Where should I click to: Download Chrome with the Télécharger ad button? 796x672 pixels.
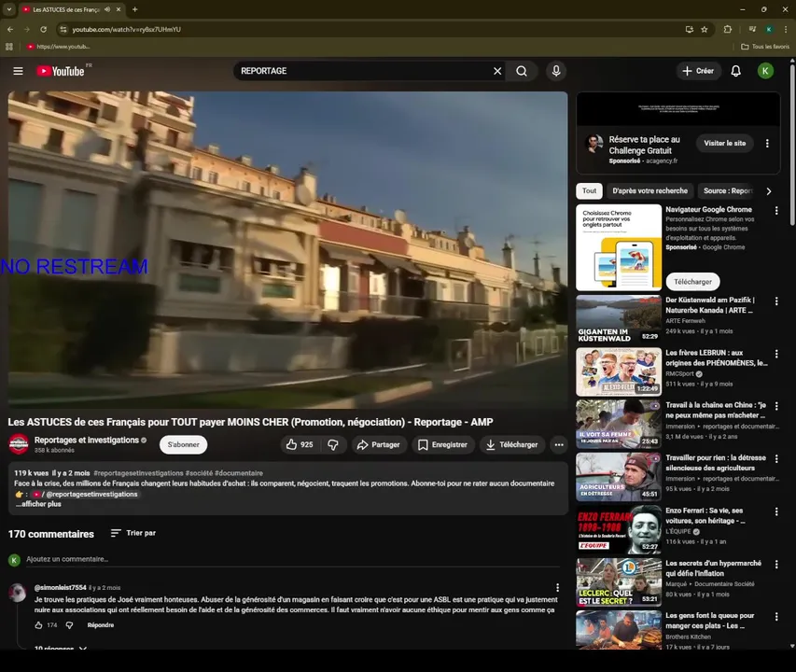tap(692, 282)
